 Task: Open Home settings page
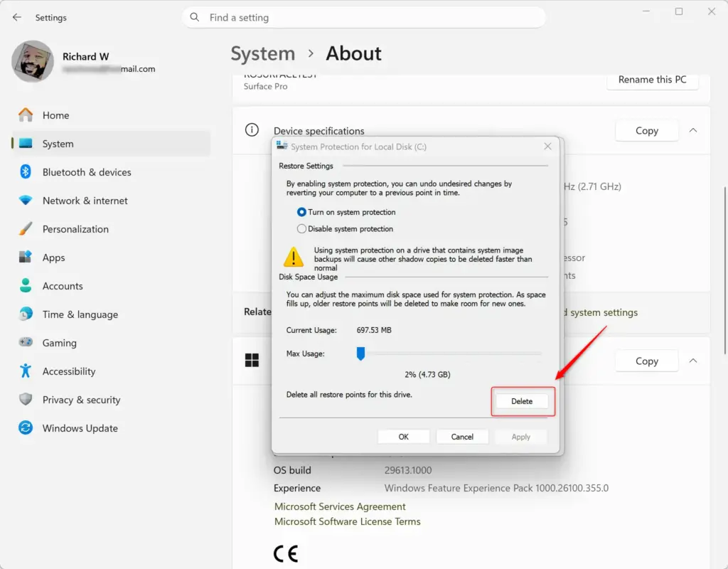click(112, 115)
